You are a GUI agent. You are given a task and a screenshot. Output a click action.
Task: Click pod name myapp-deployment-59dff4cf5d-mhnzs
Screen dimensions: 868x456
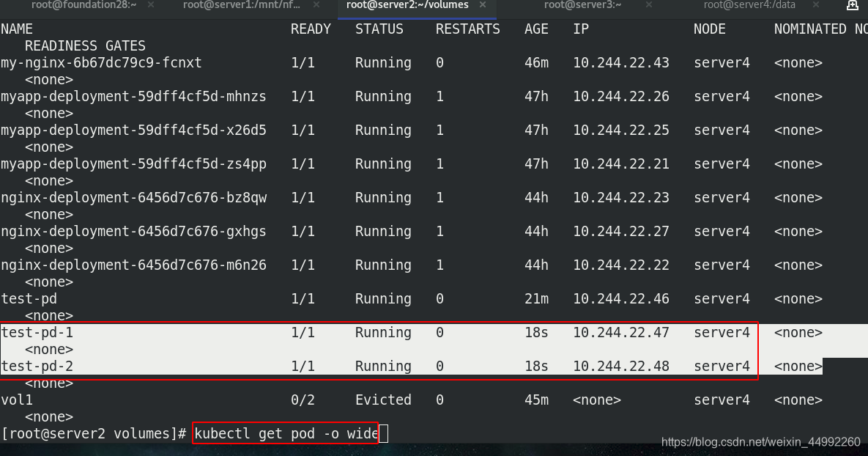point(133,97)
